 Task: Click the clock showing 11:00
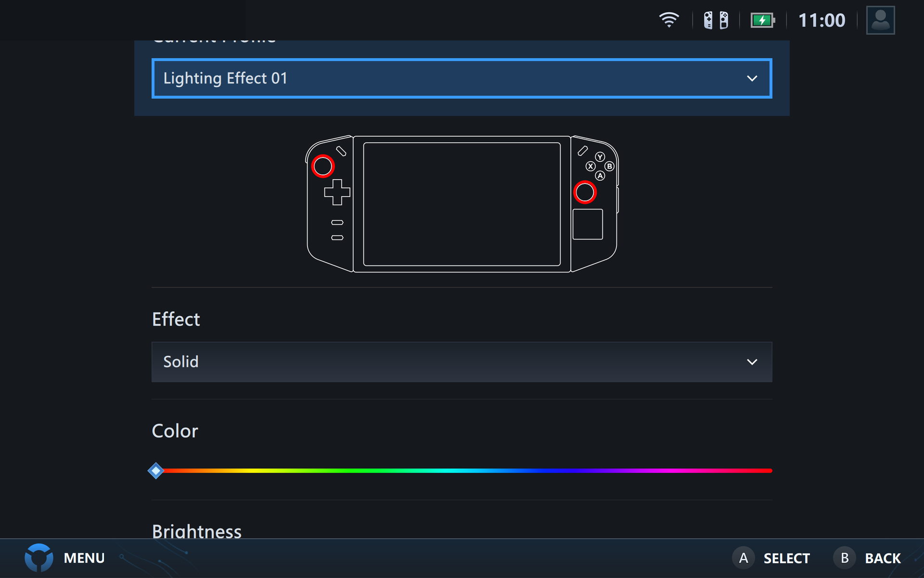click(x=821, y=20)
